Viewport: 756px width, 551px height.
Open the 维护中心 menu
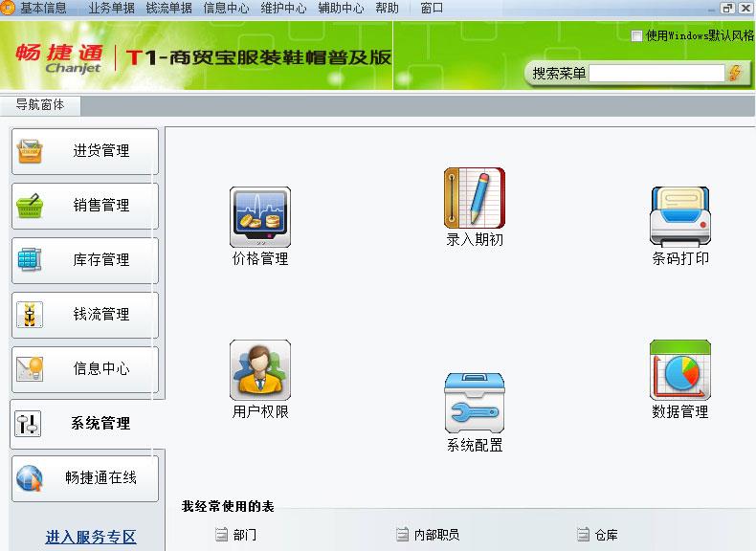pos(283,9)
